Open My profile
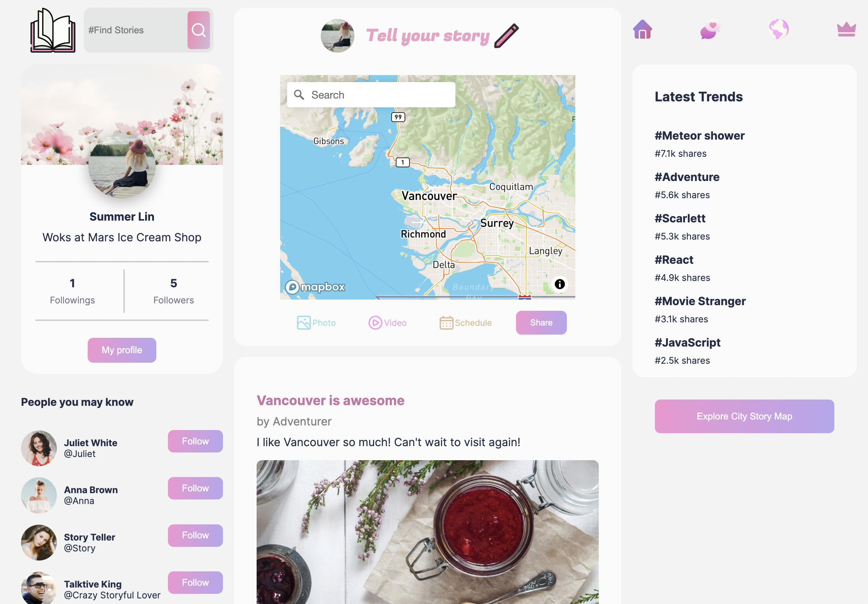This screenshot has height=604, width=868. tap(122, 350)
